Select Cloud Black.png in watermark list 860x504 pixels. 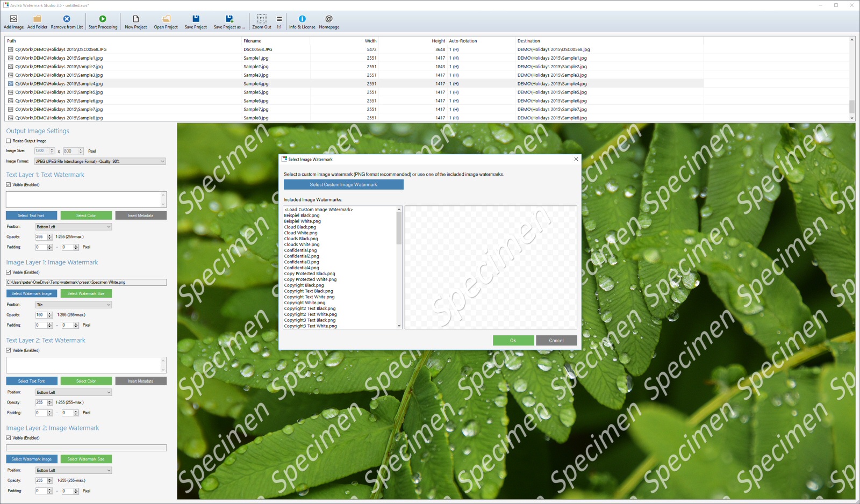click(x=300, y=227)
